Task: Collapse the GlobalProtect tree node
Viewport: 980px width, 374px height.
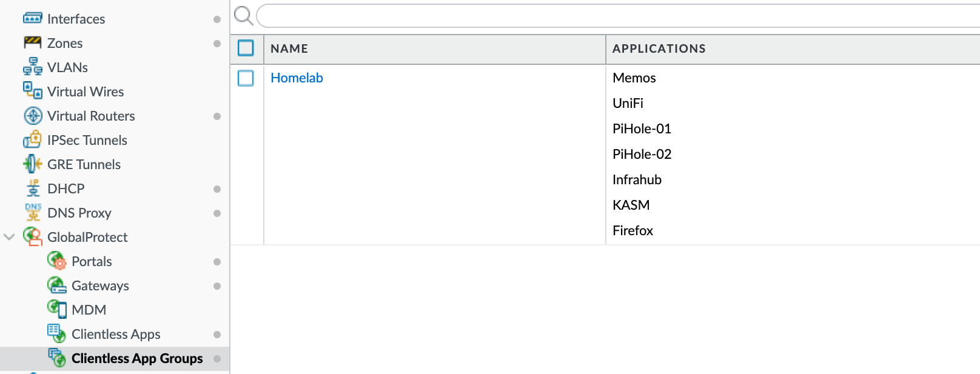Action: [x=9, y=237]
